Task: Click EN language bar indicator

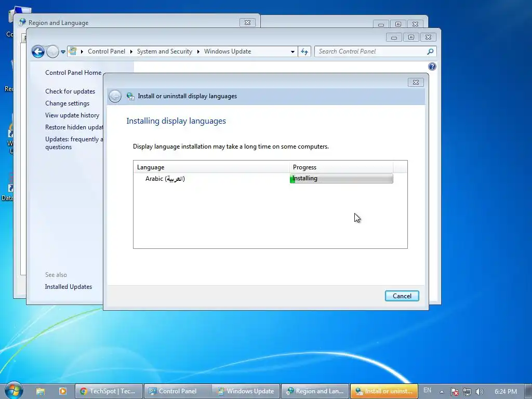Action: (x=427, y=391)
